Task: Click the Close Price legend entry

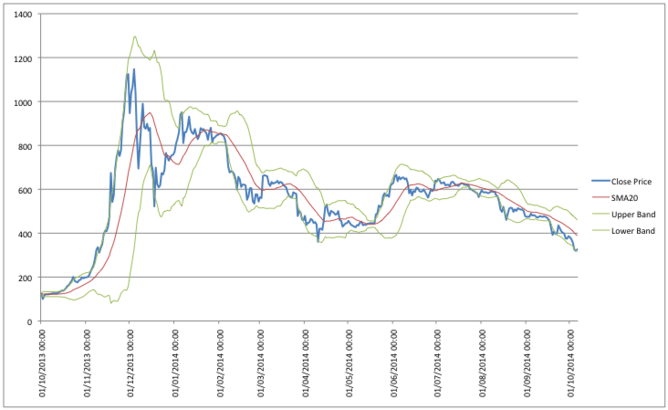Action: (x=632, y=182)
